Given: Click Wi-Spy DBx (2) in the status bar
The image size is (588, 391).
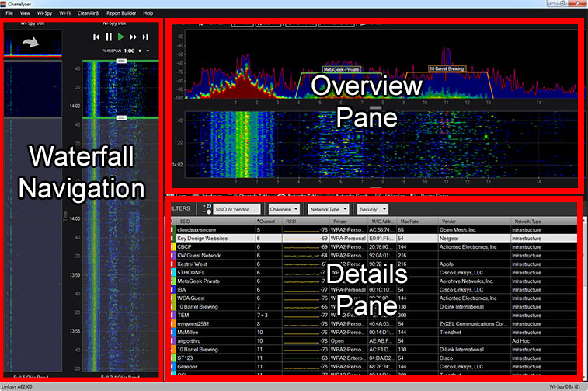Looking at the screenshot, I should [565, 386].
